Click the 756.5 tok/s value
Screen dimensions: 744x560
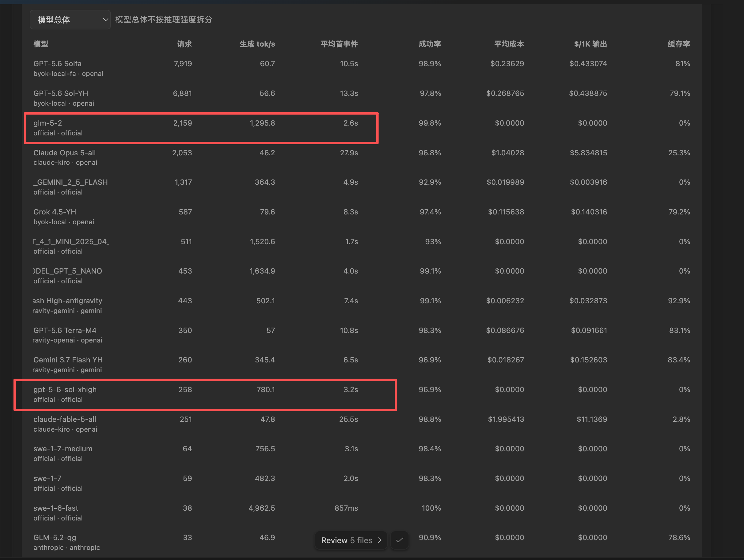tap(265, 449)
